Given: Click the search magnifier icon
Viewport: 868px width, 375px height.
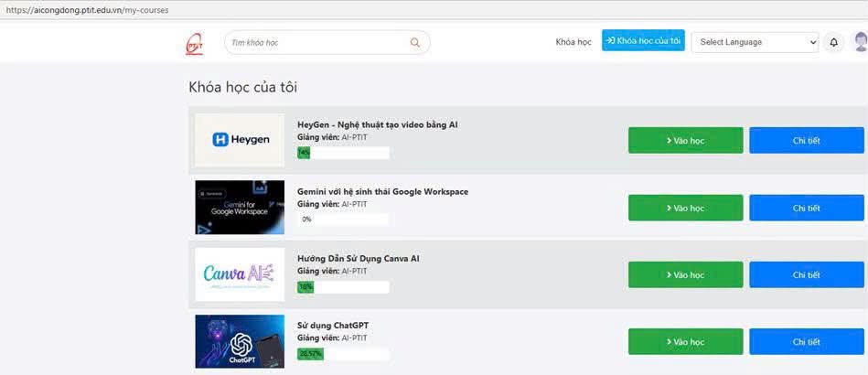Looking at the screenshot, I should (x=415, y=43).
